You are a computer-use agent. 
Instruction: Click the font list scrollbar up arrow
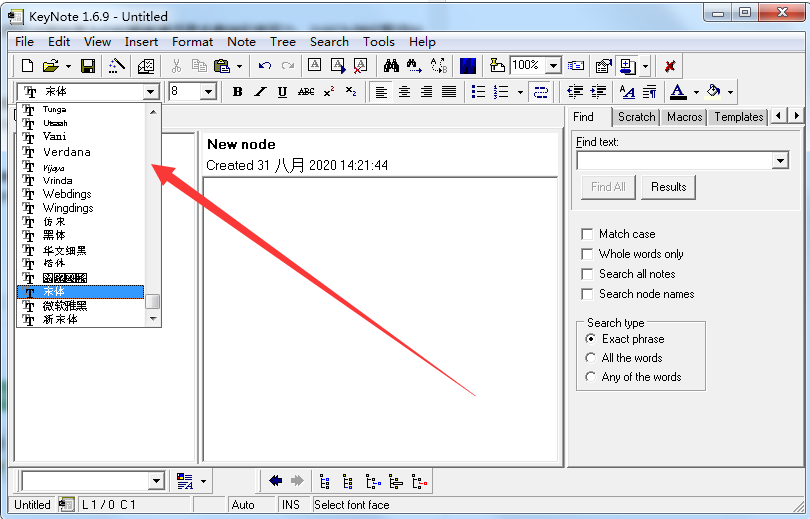[153, 112]
